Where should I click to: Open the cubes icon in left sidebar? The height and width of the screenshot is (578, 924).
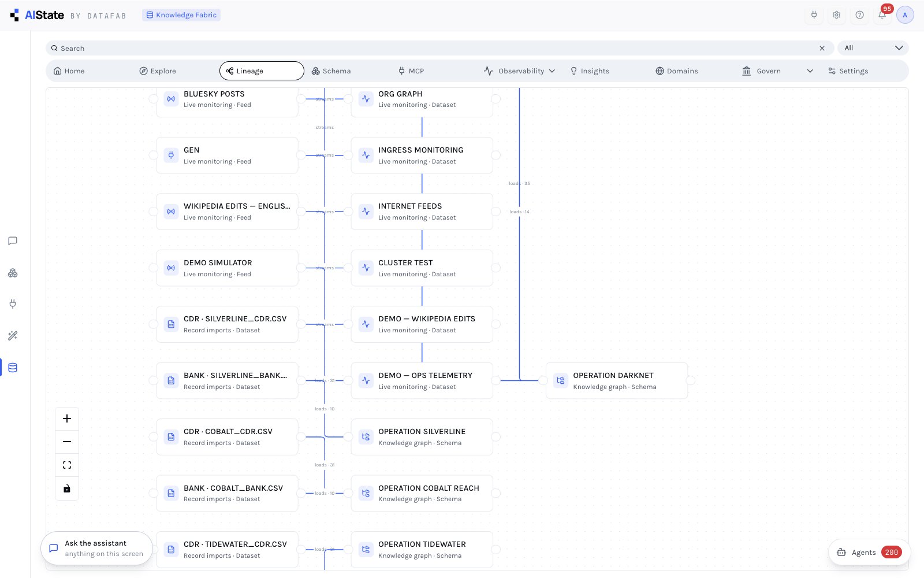[x=13, y=273]
